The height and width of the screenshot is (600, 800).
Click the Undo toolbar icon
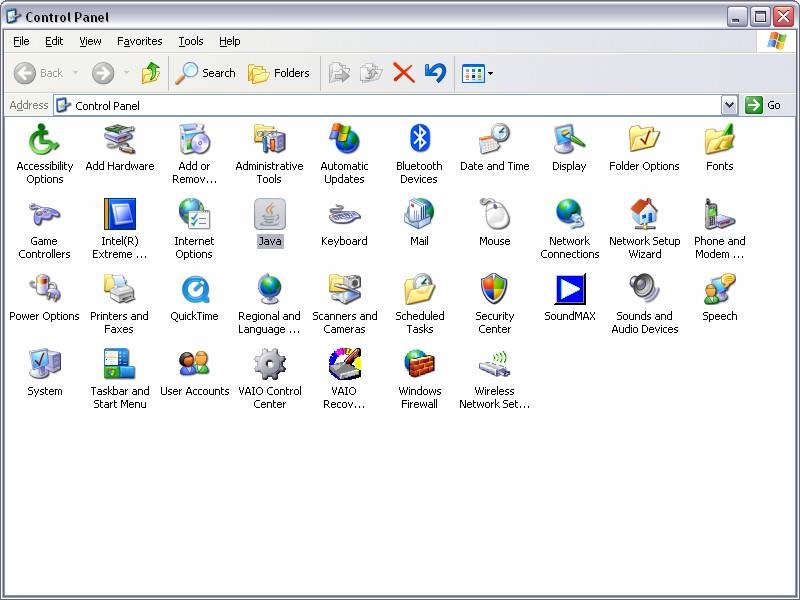coord(434,73)
